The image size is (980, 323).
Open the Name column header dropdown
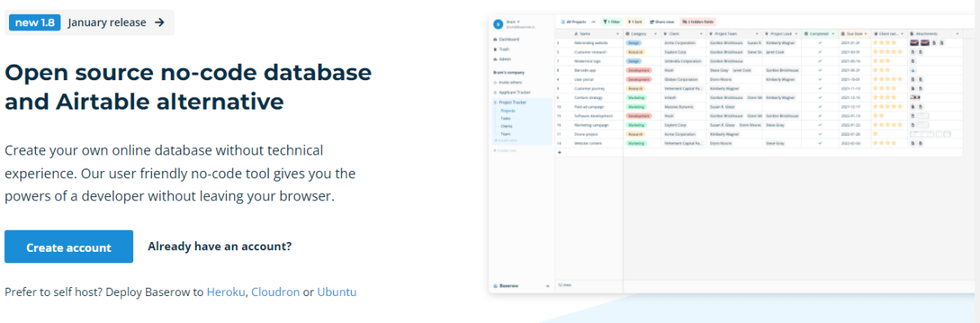(618, 34)
